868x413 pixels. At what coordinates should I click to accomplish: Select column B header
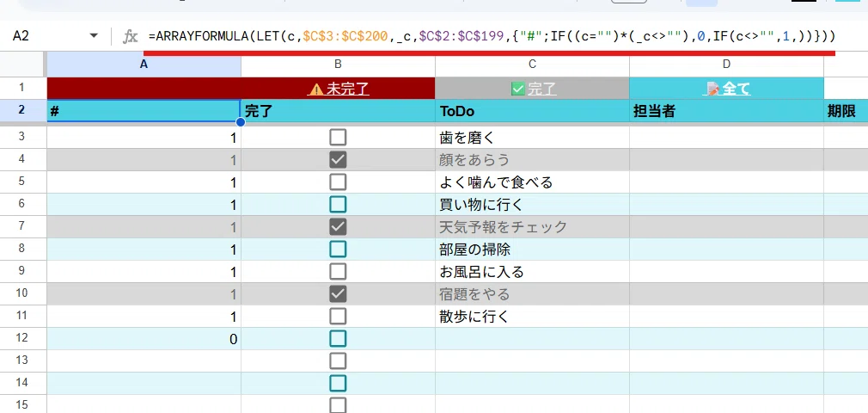click(x=339, y=65)
